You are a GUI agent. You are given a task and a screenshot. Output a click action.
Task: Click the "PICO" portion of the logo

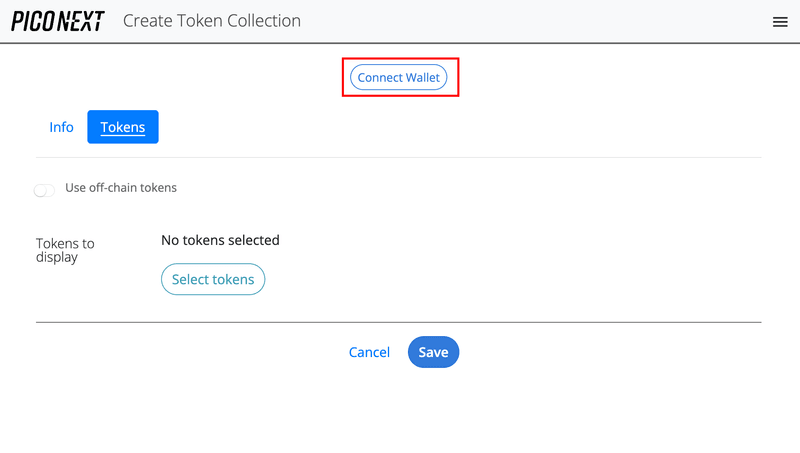coord(33,22)
